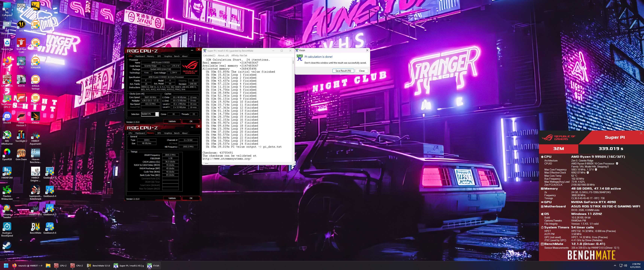This screenshot has width=644, height=270.
Task: Open HWBOT Aquamark3 shortcut
Action: click(36, 137)
